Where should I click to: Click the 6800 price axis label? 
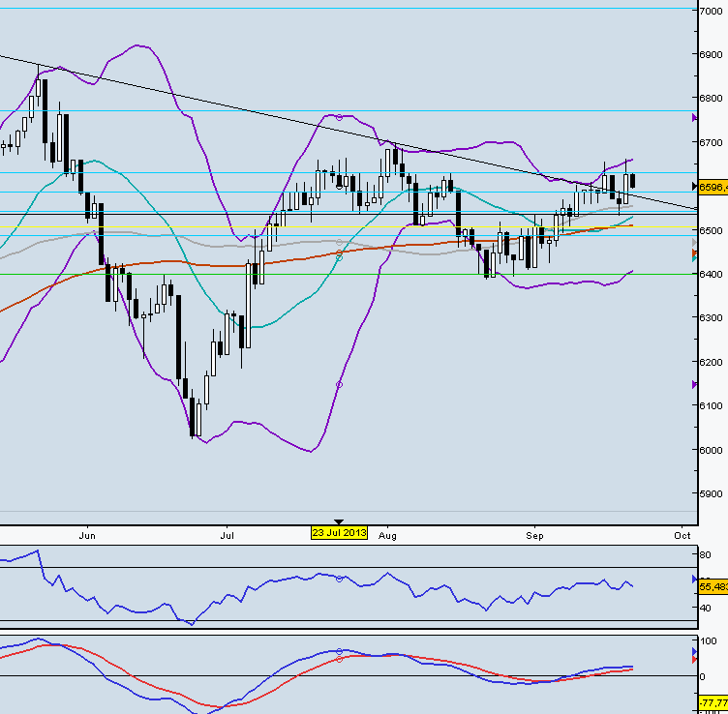pos(711,99)
